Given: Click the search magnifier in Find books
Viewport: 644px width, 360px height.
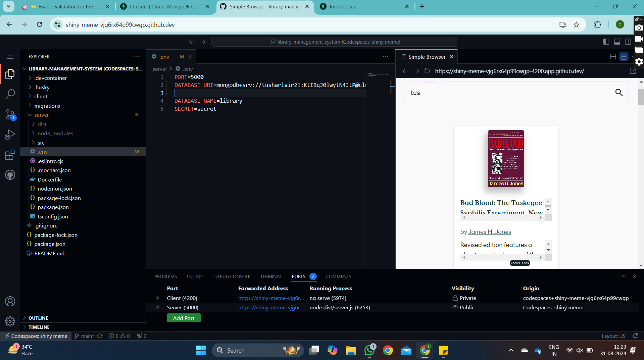Looking at the screenshot, I should [x=618, y=93].
